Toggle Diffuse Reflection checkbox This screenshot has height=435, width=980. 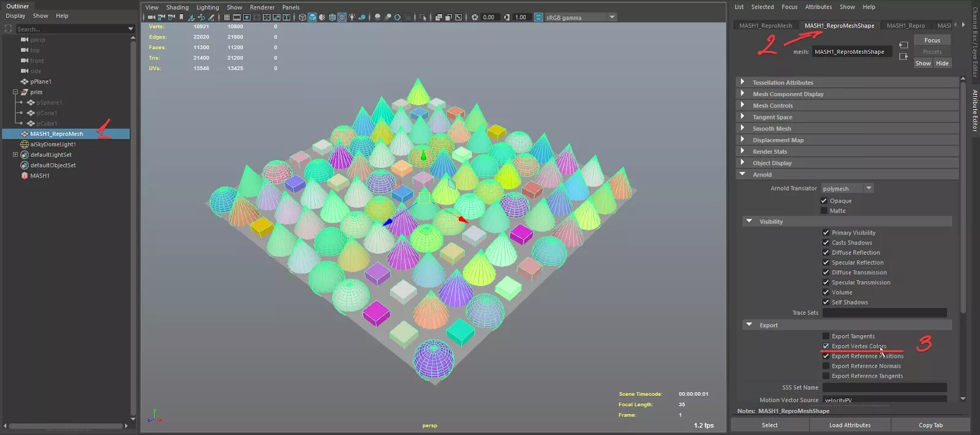pos(826,252)
